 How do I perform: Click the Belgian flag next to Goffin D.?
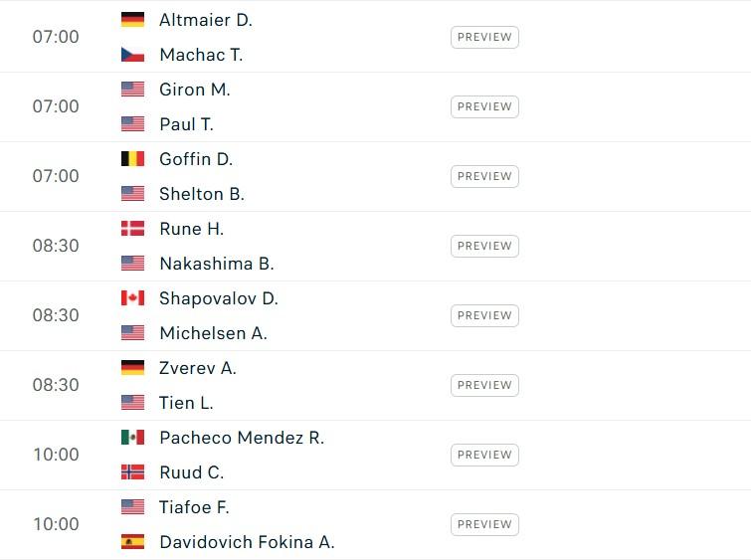(132, 159)
